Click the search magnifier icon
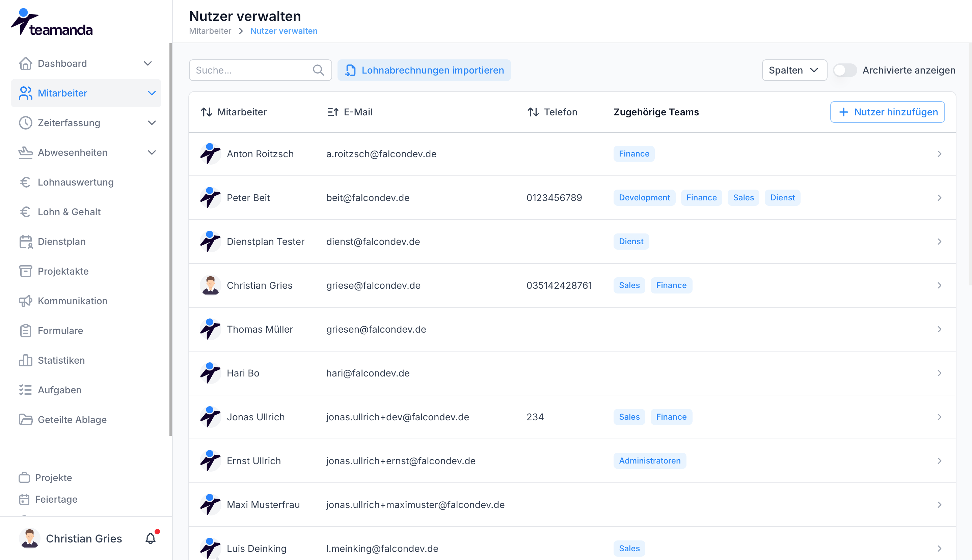Image resolution: width=972 pixels, height=560 pixels. pos(318,70)
